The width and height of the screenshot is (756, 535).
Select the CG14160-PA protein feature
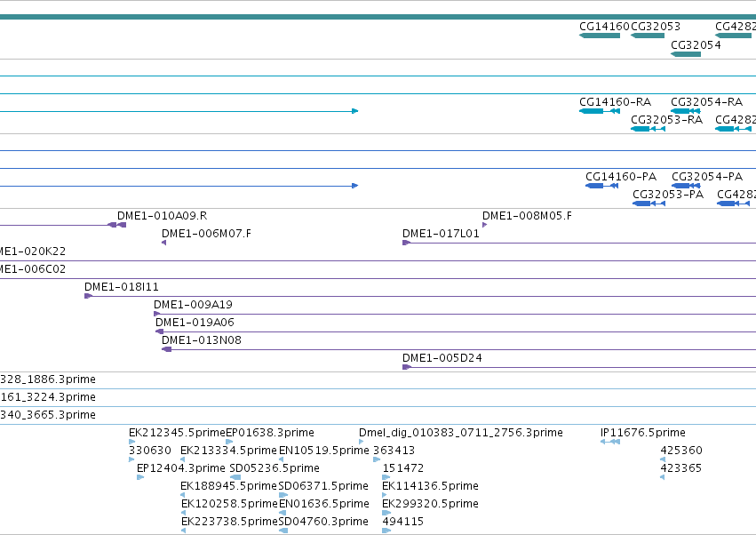[601, 186]
